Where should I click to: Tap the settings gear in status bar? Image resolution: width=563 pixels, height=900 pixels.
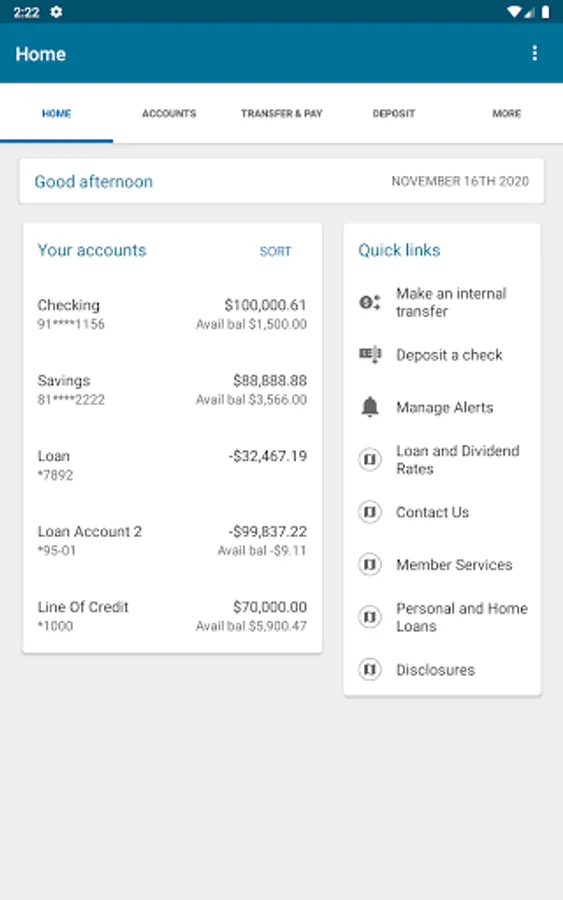click(x=56, y=11)
